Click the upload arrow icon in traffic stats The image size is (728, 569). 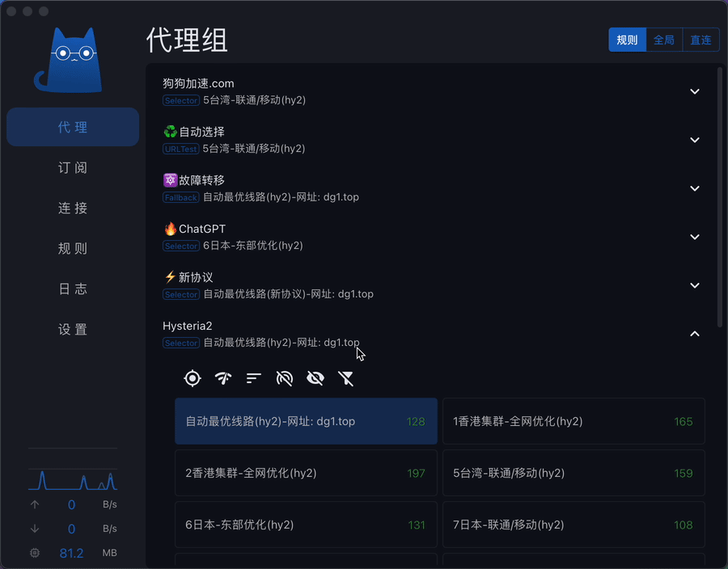(34, 505)
